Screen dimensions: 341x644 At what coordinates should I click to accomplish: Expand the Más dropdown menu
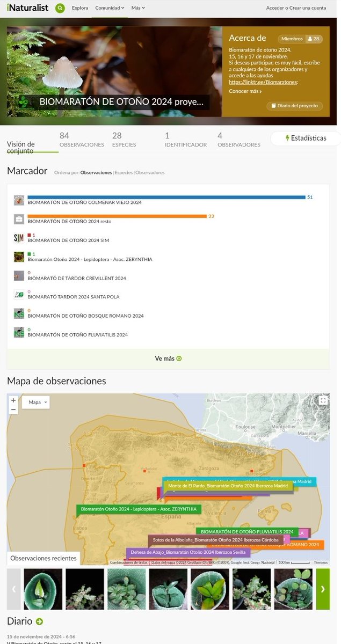tap(138, 8)
